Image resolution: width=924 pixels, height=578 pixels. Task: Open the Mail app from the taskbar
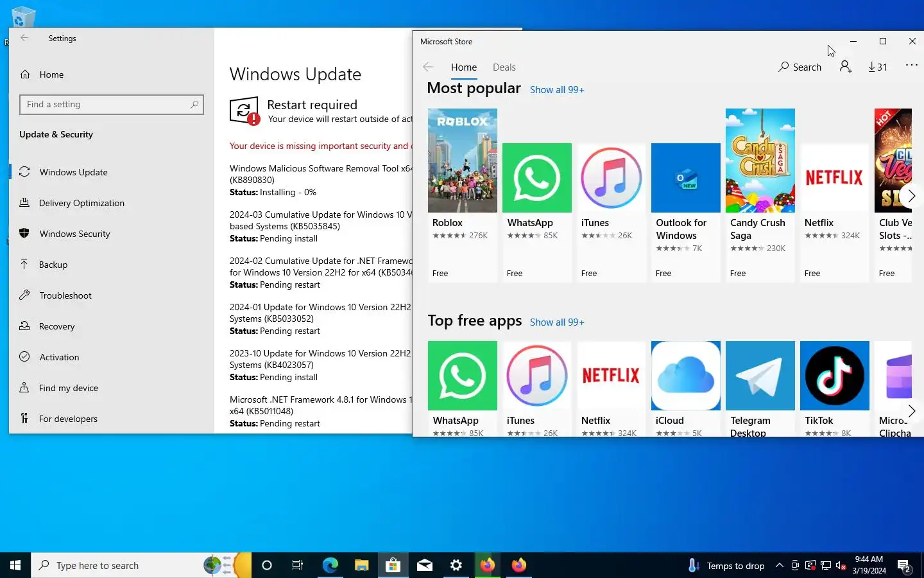[x=424, y=565]
